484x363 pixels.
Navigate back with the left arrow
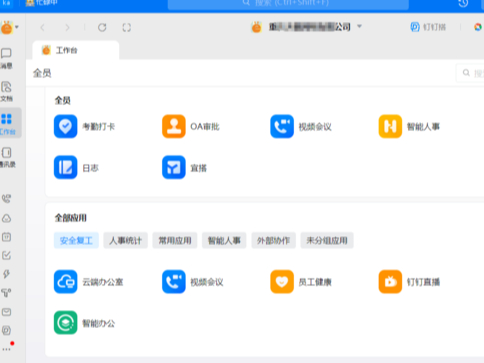pyautogui.click(x=42, y=27)
